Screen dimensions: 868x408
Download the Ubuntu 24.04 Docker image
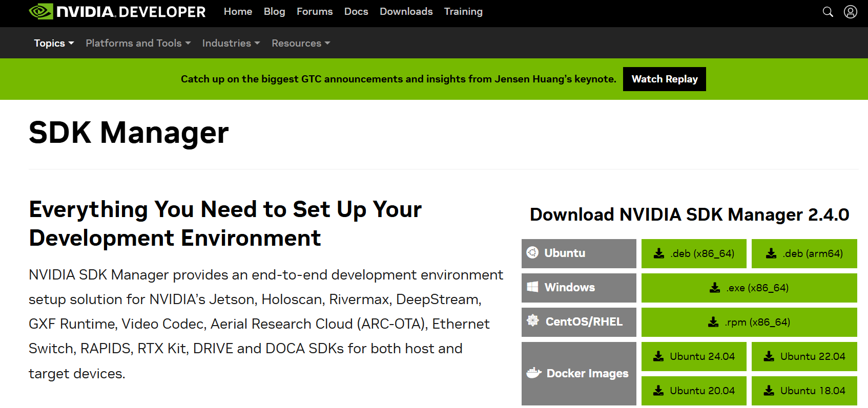694,356
